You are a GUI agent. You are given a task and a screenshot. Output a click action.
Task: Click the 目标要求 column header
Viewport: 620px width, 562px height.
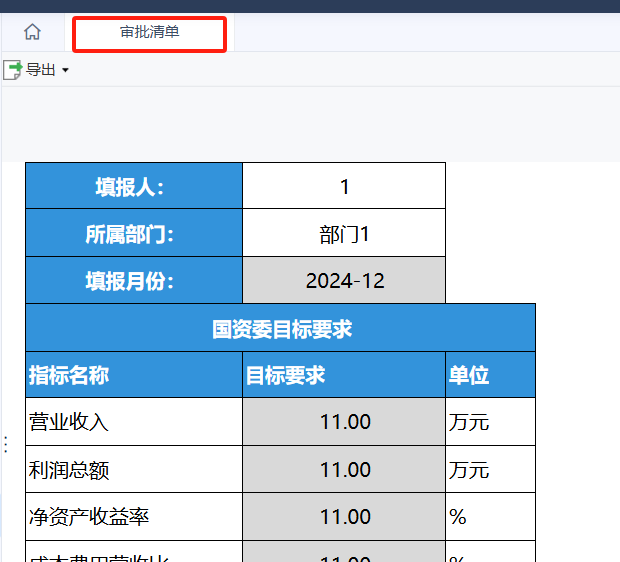tap(344, 375)
